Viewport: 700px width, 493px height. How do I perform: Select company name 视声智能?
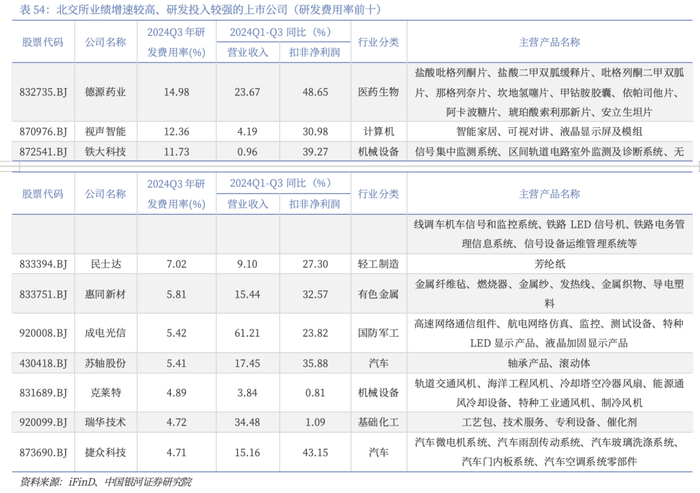pyautogui.click(x=105, y=132)
